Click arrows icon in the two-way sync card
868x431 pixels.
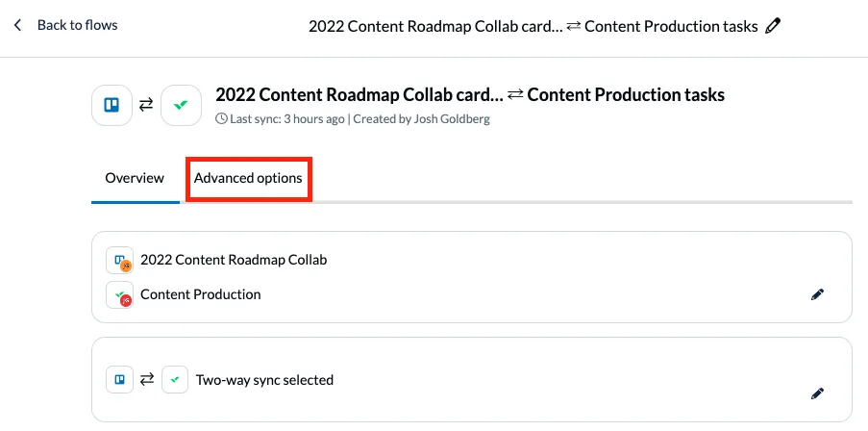[x=147, y=380]
